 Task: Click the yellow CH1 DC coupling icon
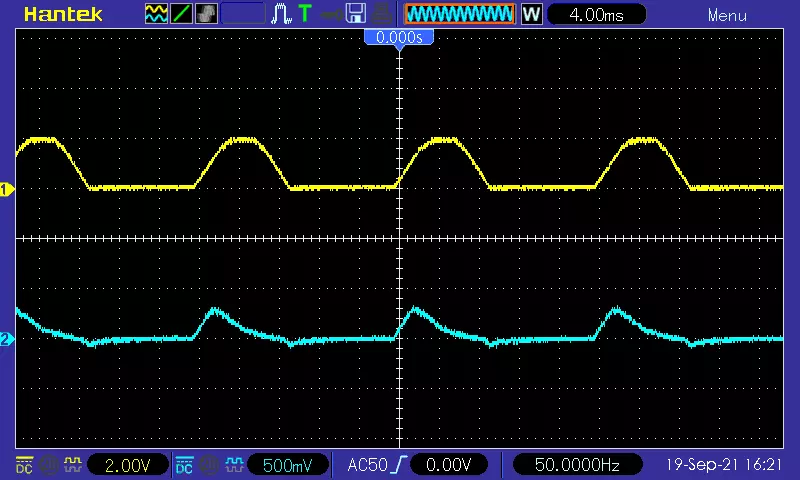point(24,465)
